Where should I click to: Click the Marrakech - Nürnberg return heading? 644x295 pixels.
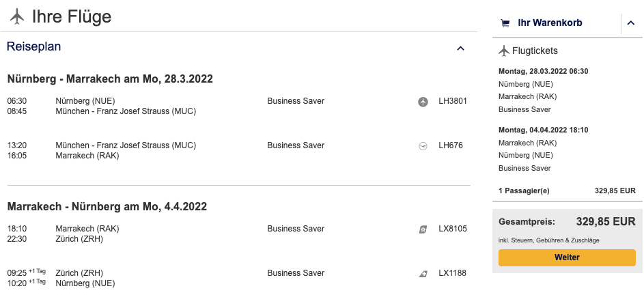(107, 206)
